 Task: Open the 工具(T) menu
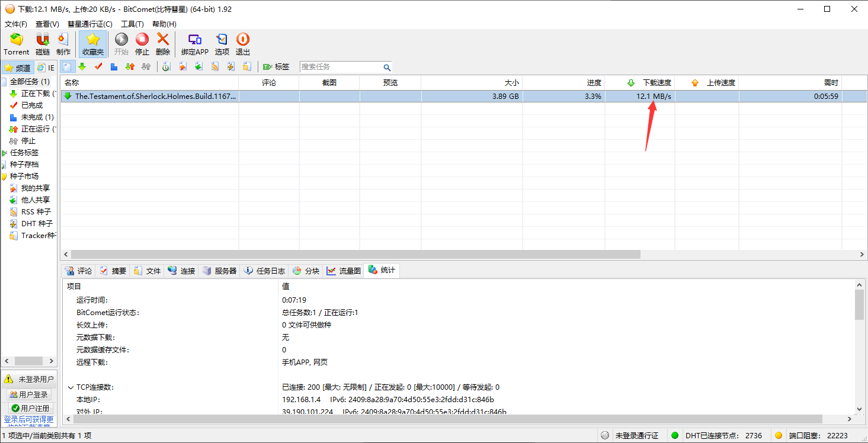click(132, 24)
